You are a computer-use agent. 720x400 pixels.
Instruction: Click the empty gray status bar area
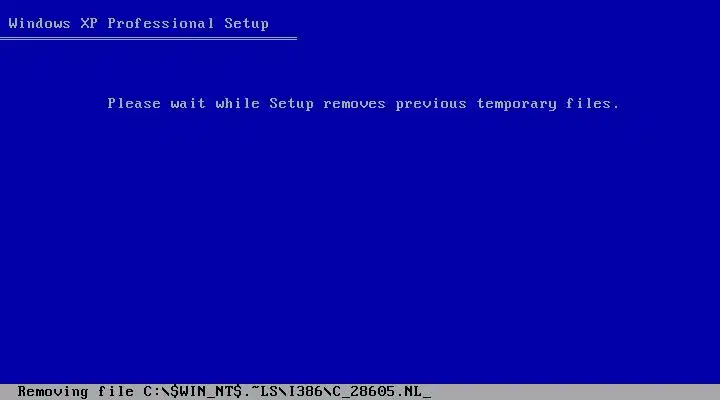574,392
